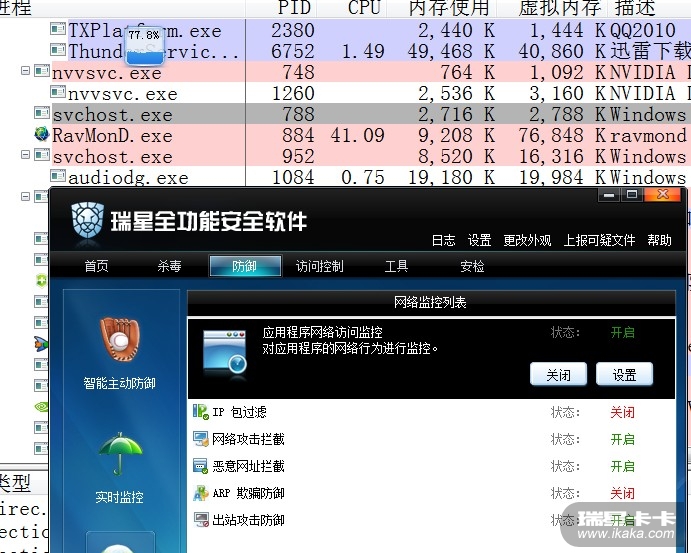Screen dimensions: 691x553
Task: Switch to the 首页 tab
Action: click(97, 266)
